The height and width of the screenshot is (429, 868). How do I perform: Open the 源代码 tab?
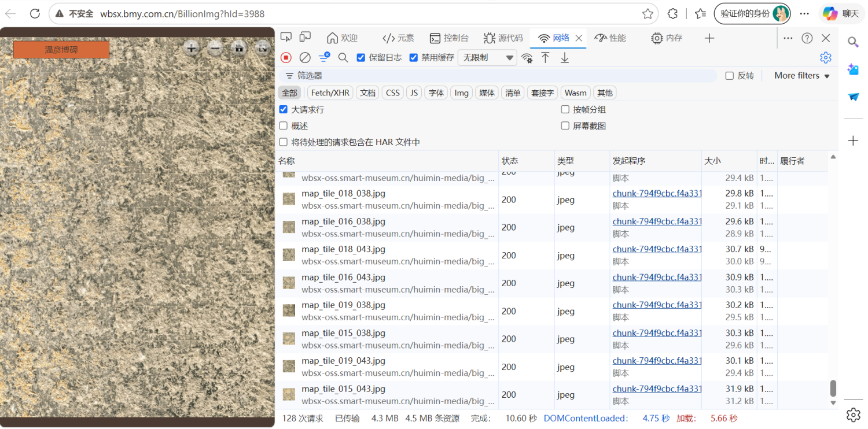[x=503, y=38]
